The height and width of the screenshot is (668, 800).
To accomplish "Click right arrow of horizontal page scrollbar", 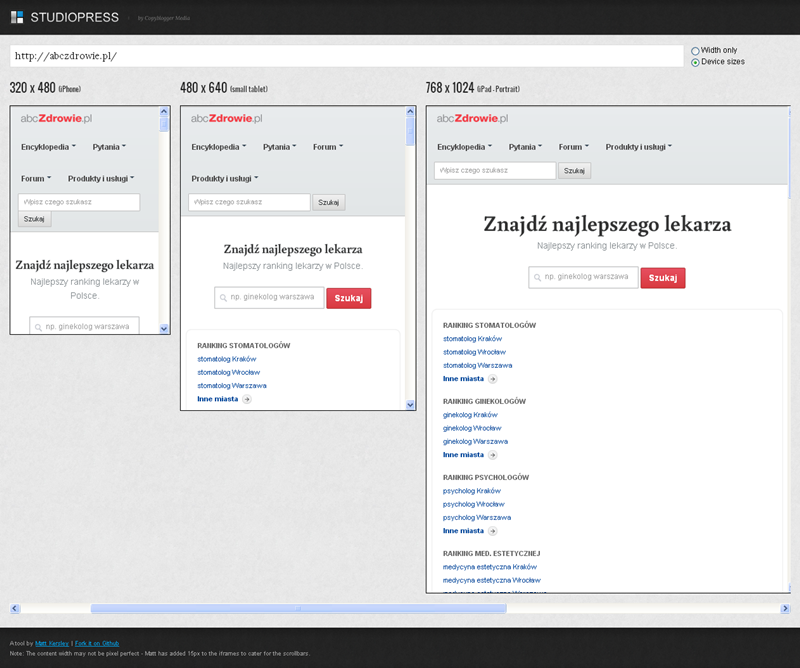I will 785,608.
